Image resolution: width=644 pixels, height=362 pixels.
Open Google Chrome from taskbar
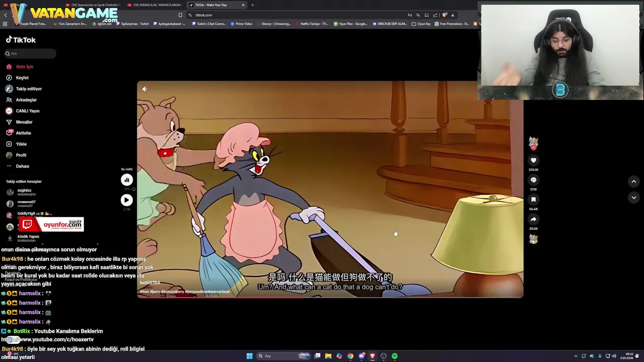(350, 356)
